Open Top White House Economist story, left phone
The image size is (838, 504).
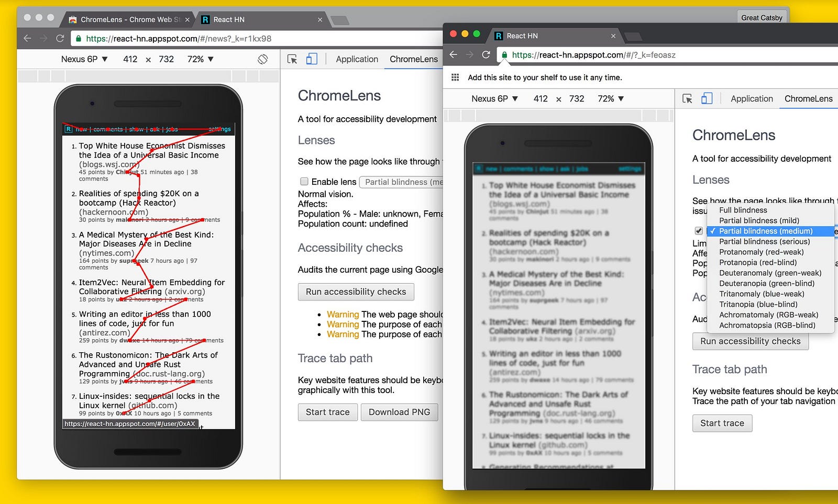(x=152, y=150)
